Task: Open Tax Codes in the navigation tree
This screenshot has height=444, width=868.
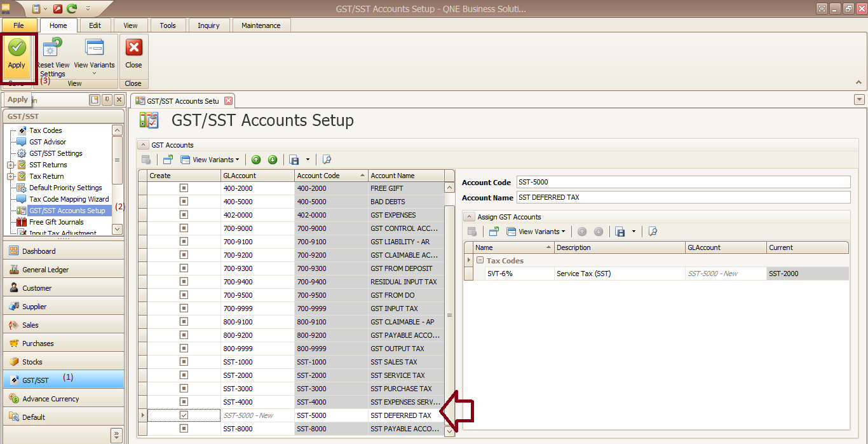Action: (46, 130)
